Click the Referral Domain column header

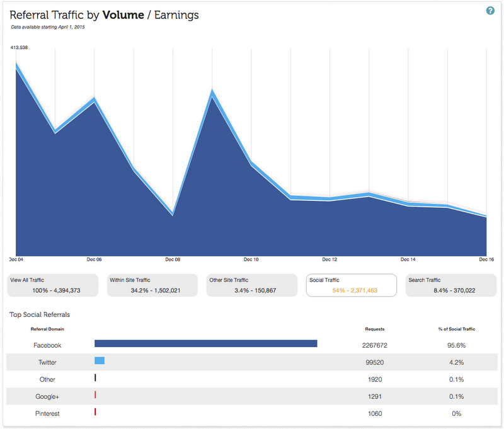coord(47,329)
